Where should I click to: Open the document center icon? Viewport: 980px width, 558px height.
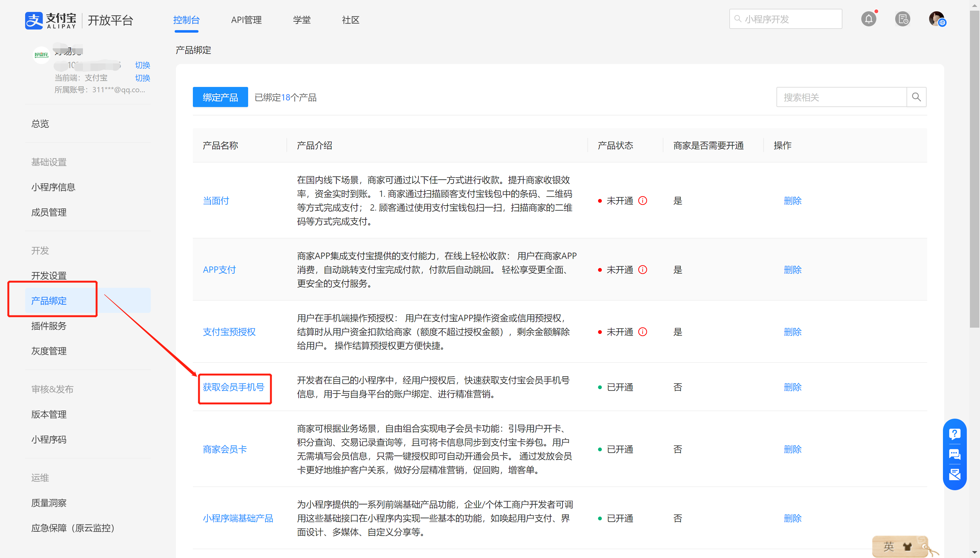902,19
